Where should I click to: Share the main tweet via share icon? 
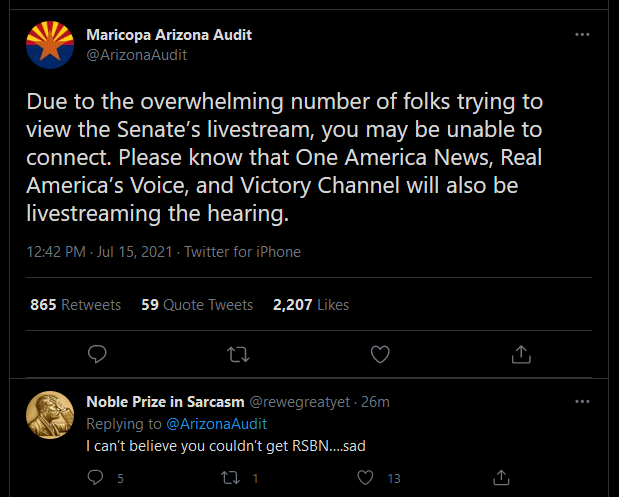[521, 354]
